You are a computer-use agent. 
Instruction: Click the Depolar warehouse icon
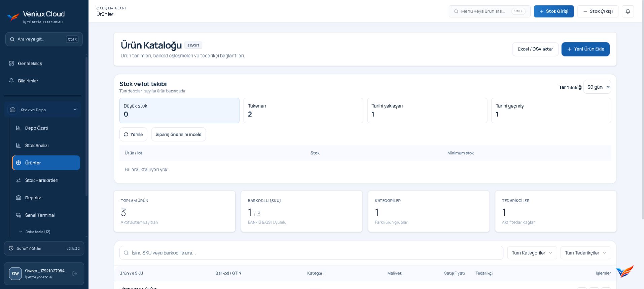19,198
